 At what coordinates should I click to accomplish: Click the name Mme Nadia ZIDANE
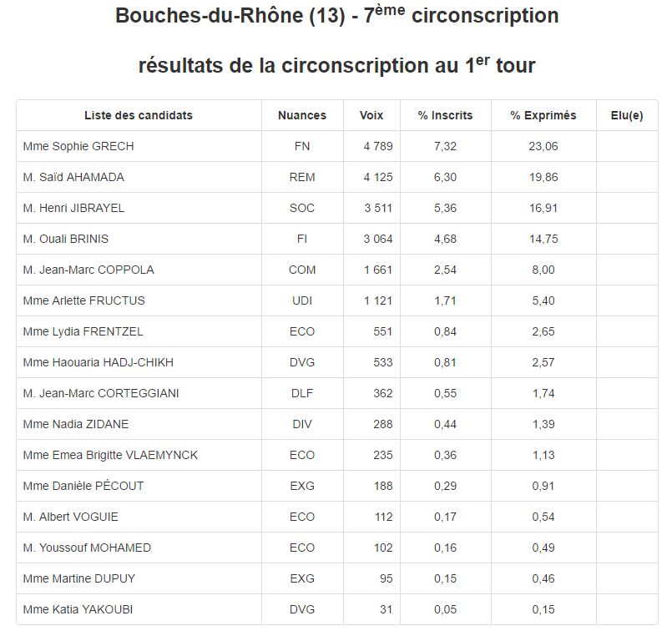(76, 424)
